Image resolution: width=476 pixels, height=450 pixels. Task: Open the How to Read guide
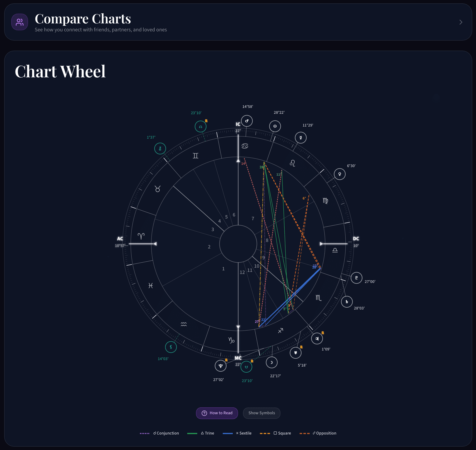point(217,413)
